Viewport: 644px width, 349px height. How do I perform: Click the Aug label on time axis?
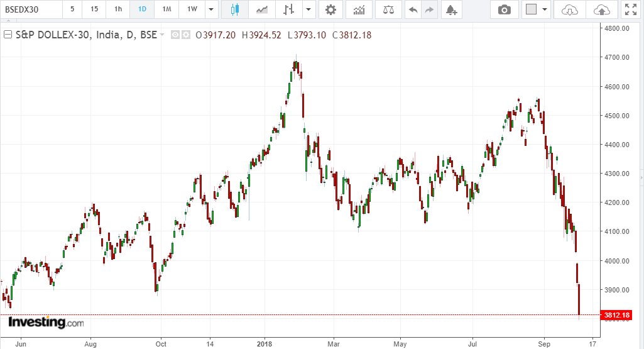(90, 344)
